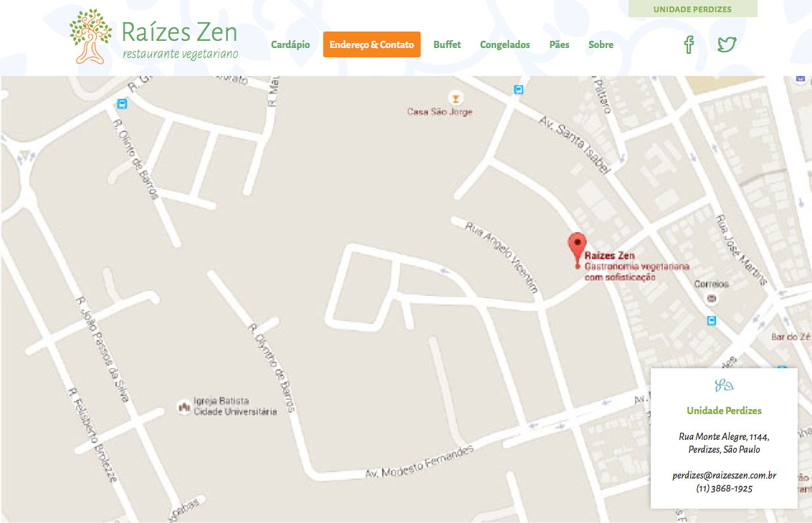Click the Unidade Perdizes card heading
The image size is (812, 523).
click(724, 411)
